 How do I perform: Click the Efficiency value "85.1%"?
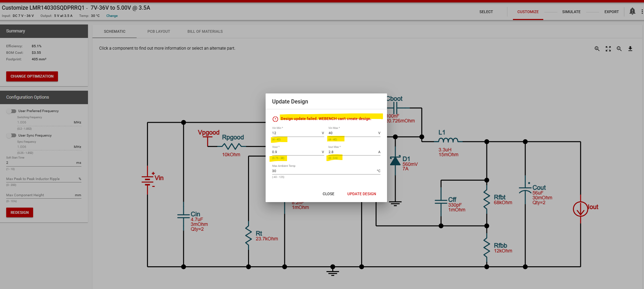[37, 46]
